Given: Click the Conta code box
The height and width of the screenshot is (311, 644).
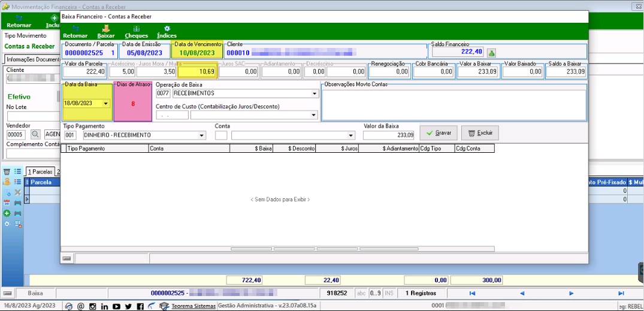Looking at the screenshot, I should tap(221, 135).
